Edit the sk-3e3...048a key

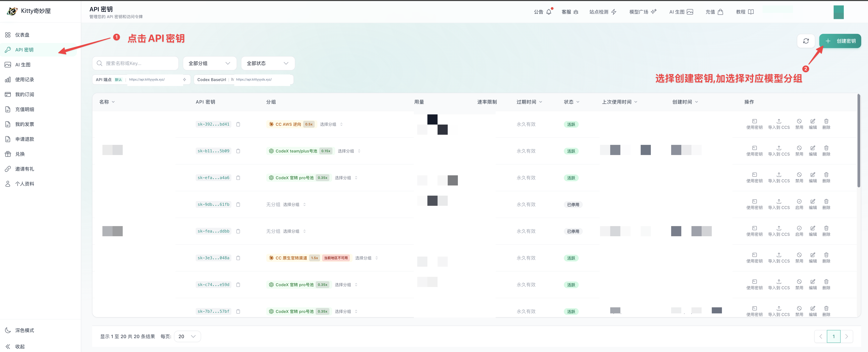(813, 258)
